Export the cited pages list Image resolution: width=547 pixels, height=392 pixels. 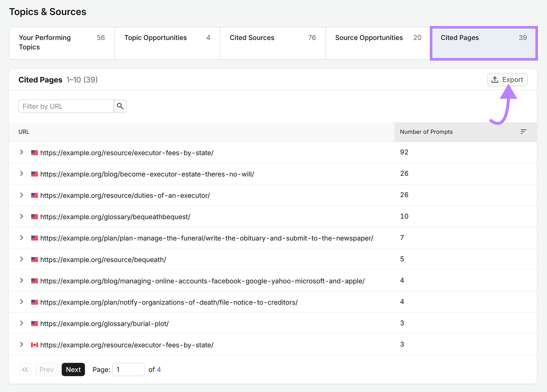(x=507, y=80)
